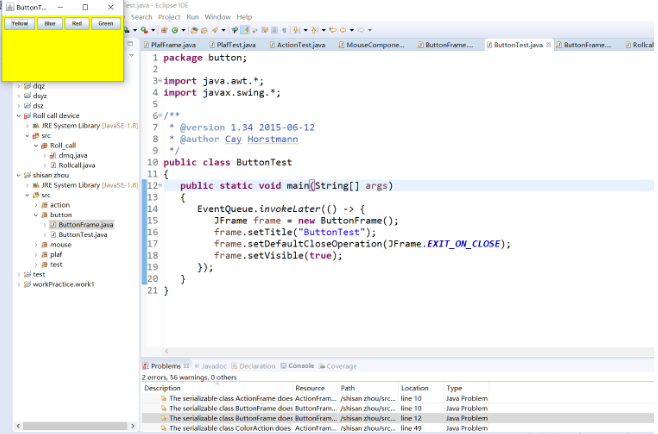Screen dimensions: 658x434
Task: Switch to the Javadoc tab
Action: [210, 366]
